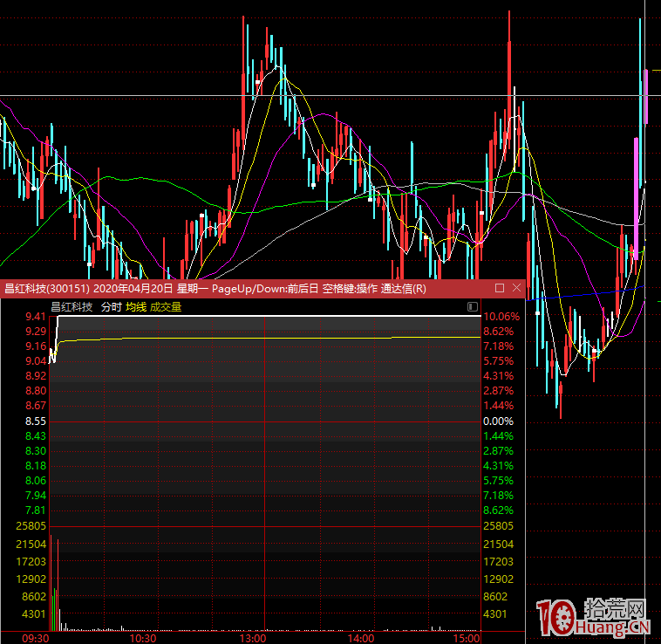Click the left 4301 volume axis label
This screenshot has width=661, height=644.
pyautogui.click(x=34, y=614)
